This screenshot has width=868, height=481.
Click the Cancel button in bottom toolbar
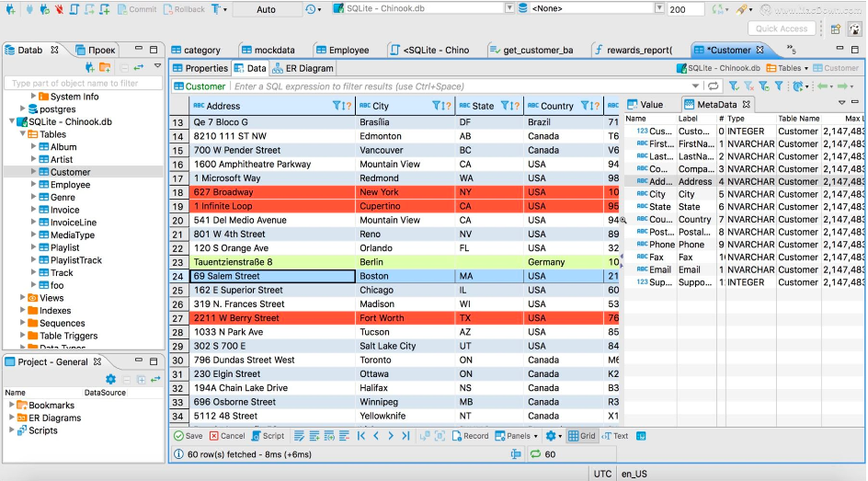pos(227,436)
